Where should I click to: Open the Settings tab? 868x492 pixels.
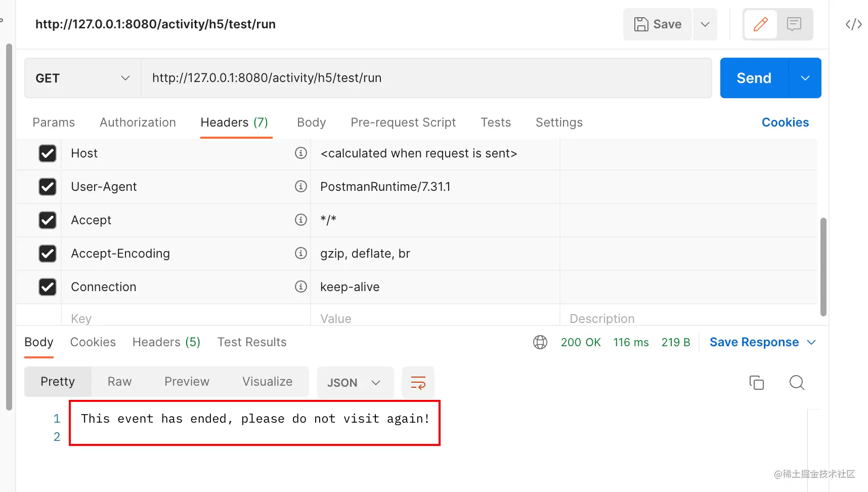pyautogui.click(x=559, y=122)
